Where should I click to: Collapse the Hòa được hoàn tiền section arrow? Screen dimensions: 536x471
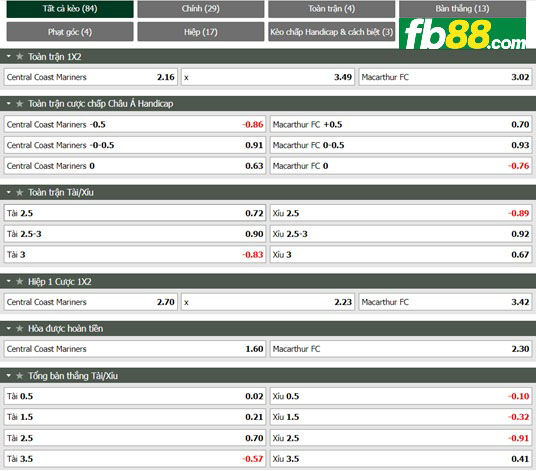pos(9,328)
